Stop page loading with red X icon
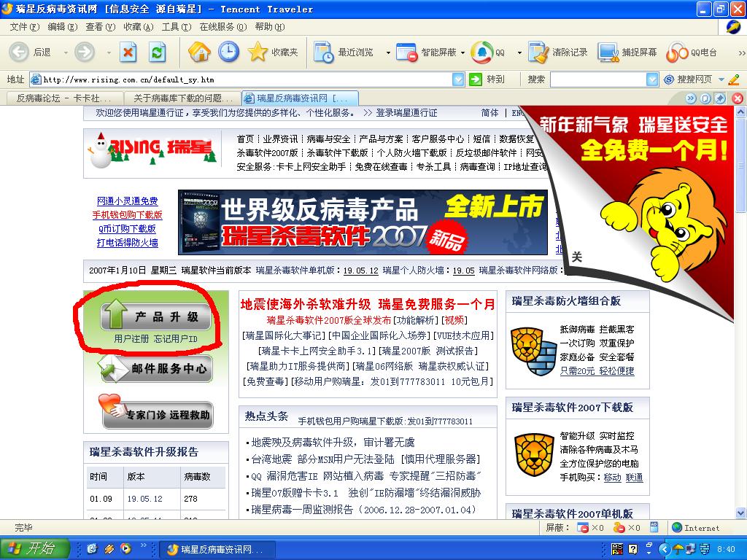The image size is (747, 560). 128,52
